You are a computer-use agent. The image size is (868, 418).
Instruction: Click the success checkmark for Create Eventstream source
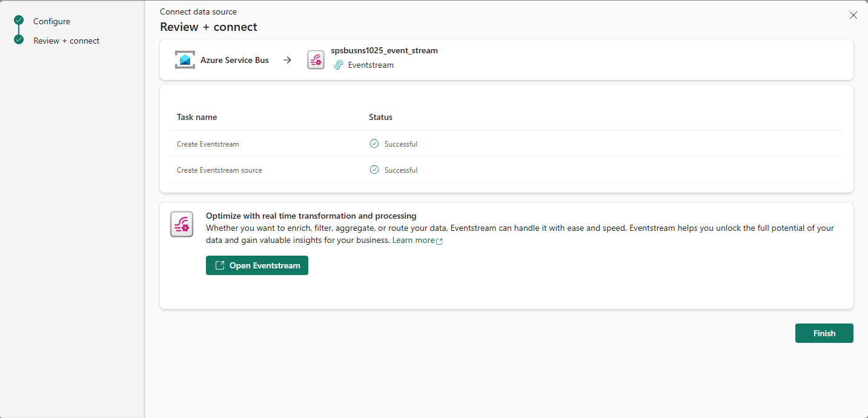click(374, 170)
